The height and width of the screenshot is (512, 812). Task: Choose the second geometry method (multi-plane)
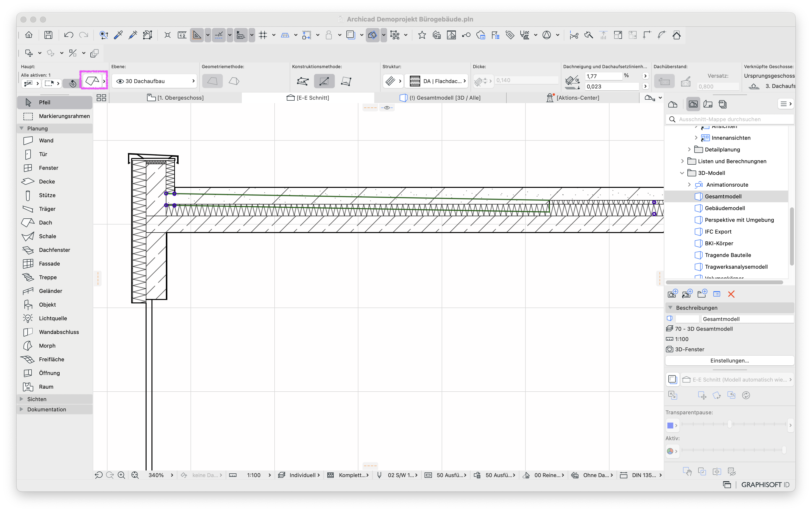pyautogui.click(x=234, y=81)
